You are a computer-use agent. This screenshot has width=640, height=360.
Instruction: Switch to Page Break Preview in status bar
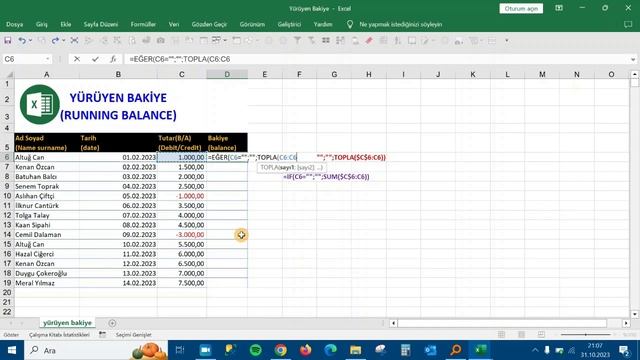pos(541,335)
